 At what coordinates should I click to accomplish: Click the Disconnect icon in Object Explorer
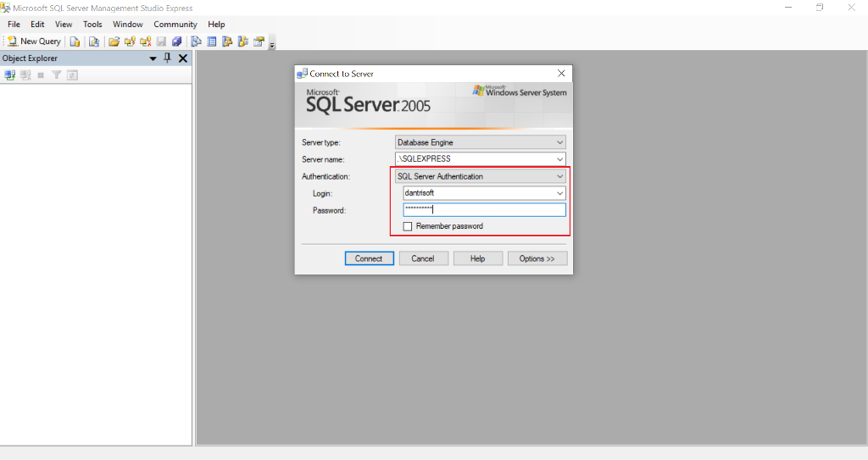(25, 75)
